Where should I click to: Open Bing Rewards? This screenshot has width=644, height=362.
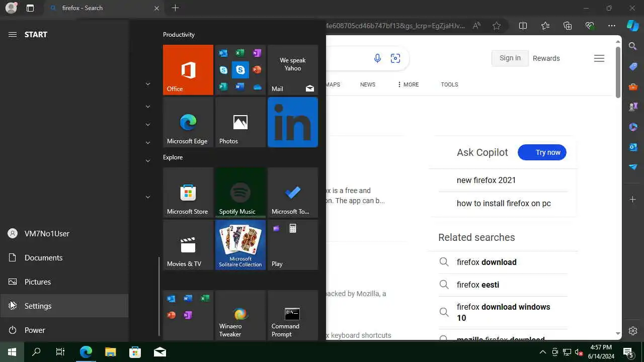point(546,58)
